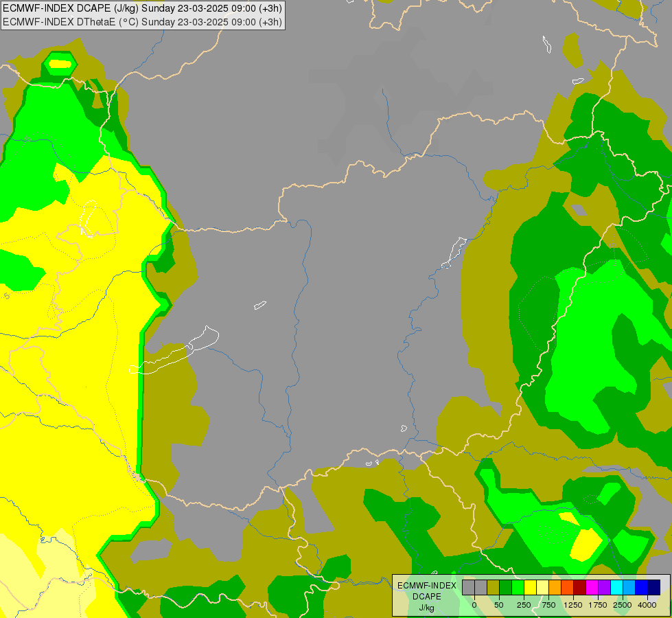Screen dimensions: 672x618
Task: Click the DCAPE (J/kg) header line
Action: (142, 8)
